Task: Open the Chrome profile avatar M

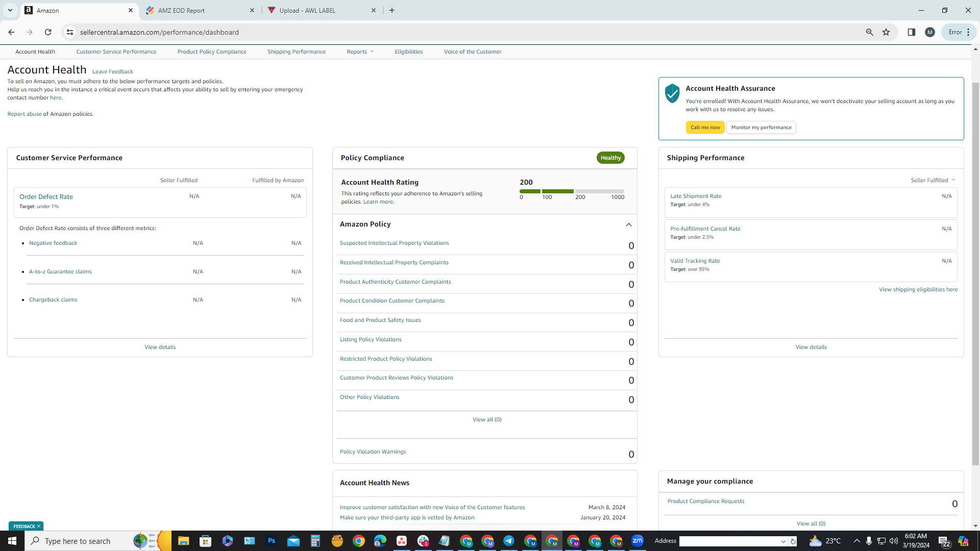Action: pos(930,32)
